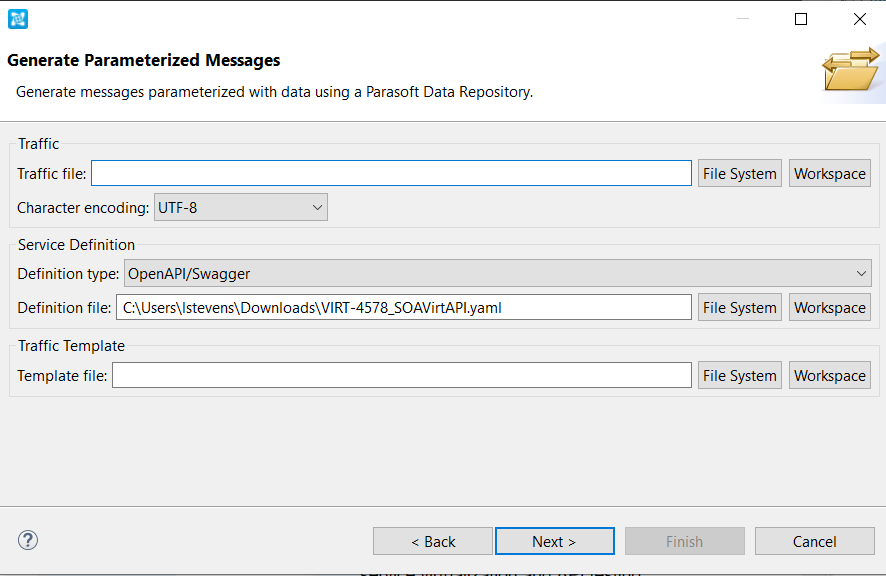The image size is (886, 576).
Task: Click the application icon in title bar
Action: 18,19
